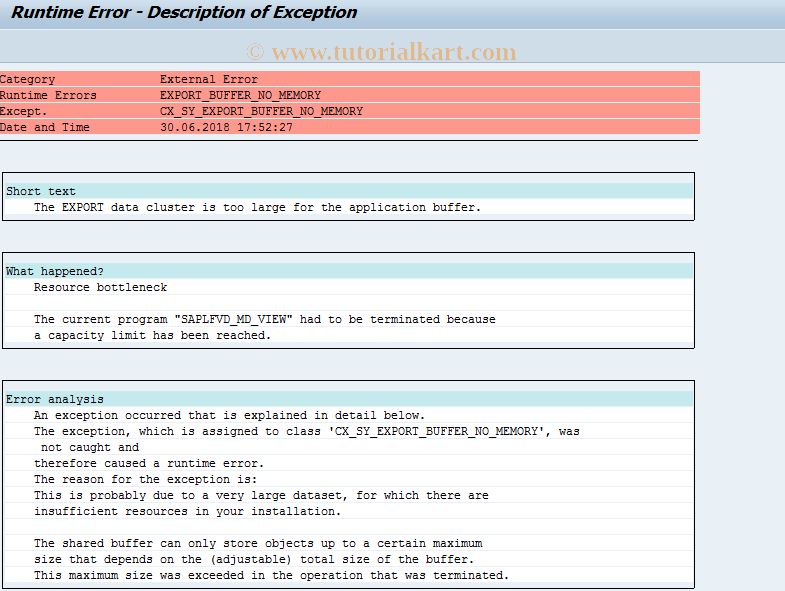
Task: Click the 'What happened?' section heading
Action: coord(55,271)
